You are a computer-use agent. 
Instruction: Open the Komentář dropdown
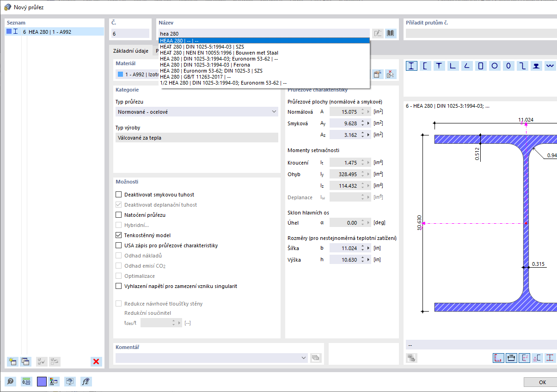(212, 357)
